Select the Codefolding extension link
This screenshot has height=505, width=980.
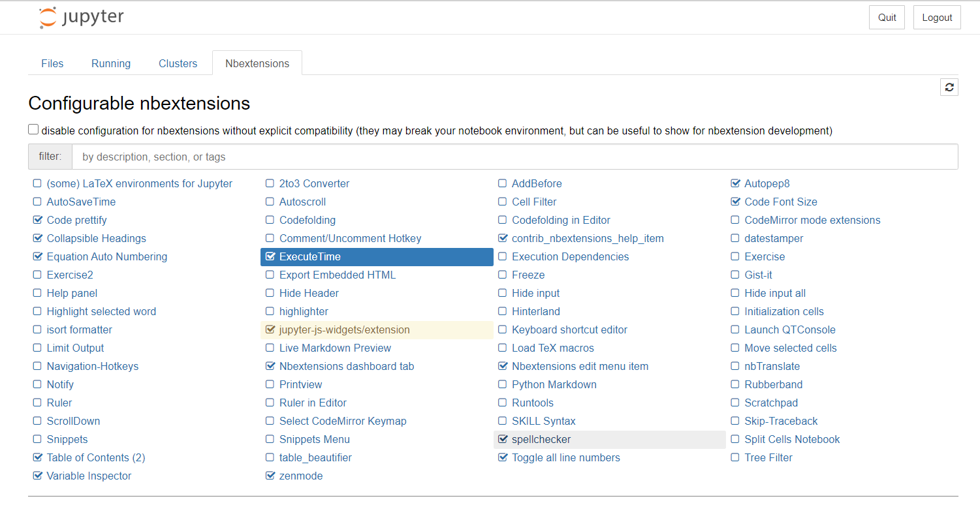point(308,221)
